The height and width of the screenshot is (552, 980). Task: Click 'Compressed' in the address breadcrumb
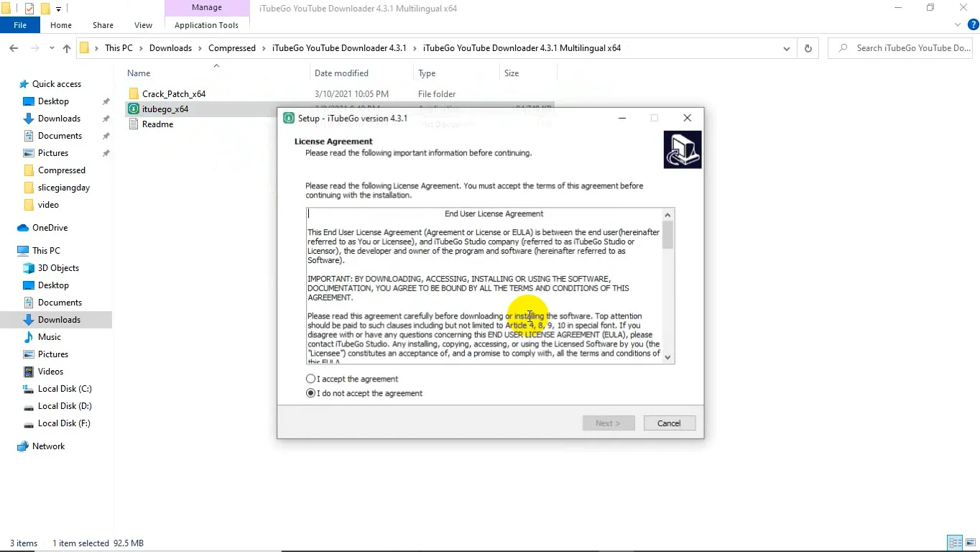tap(231, 48)
